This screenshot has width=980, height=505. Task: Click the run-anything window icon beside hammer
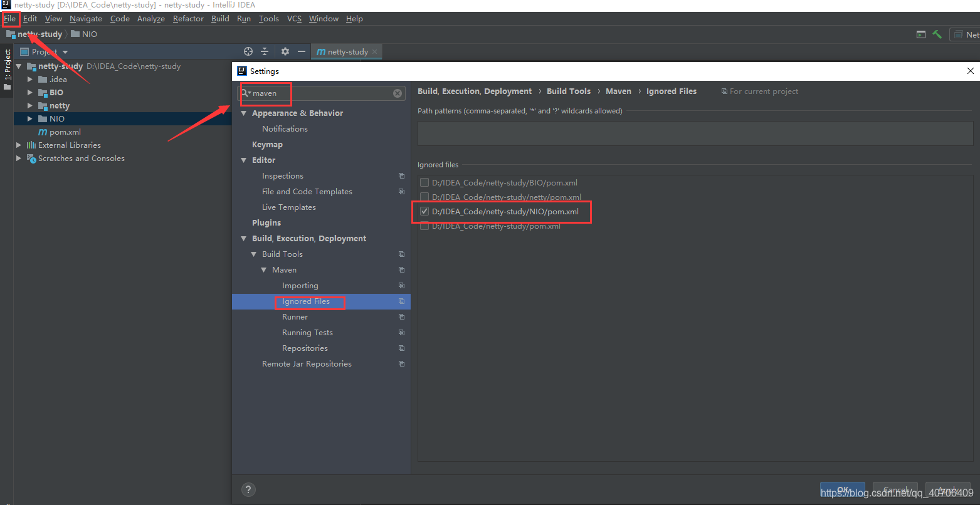(x=921, y=34)
